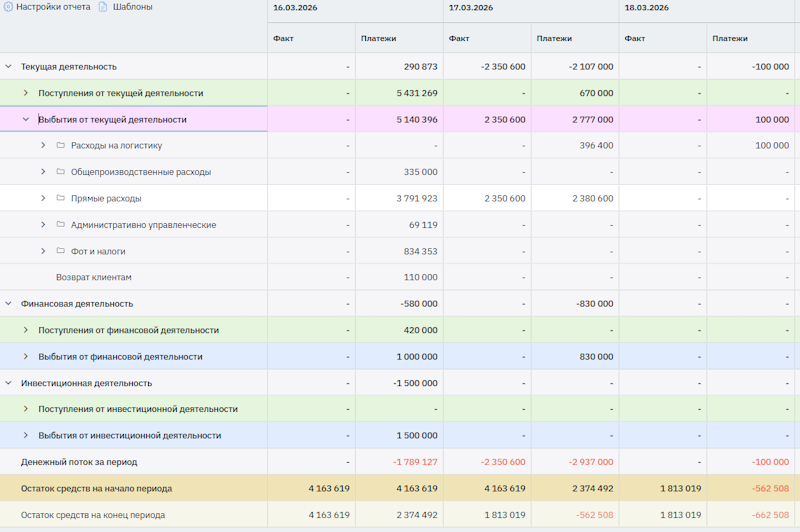Viewport: 800px width, 532px height.
Task: Click the folder icon beside Административно управленческие
Action: [61, 225]
